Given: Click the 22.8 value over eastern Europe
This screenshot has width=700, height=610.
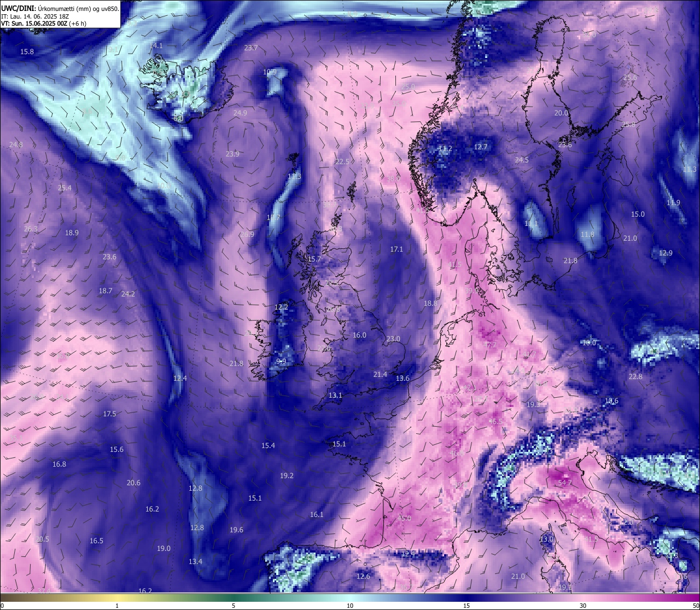Looking at the screenshot, I should pyautogui.click(x=635, y=377).
